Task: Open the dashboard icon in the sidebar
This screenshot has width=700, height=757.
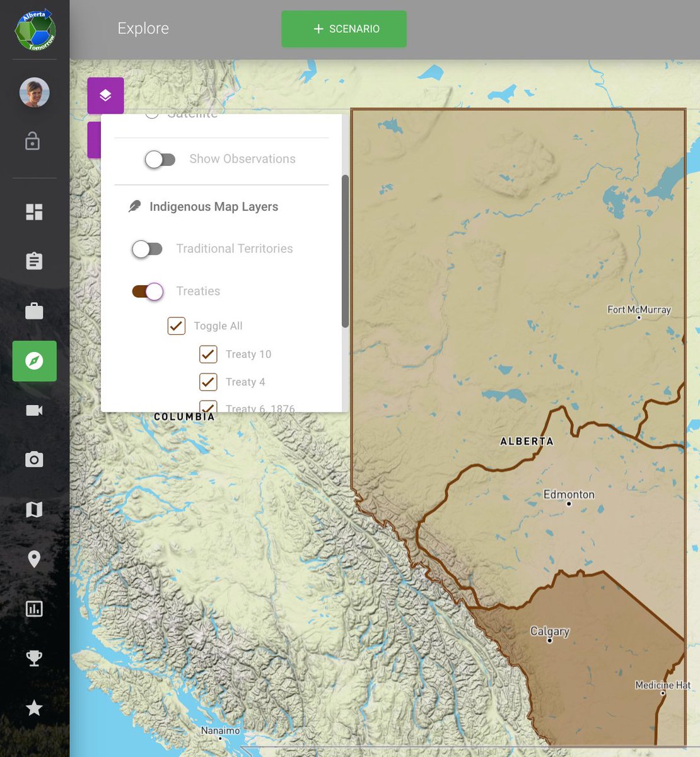Action: (34, 212)
